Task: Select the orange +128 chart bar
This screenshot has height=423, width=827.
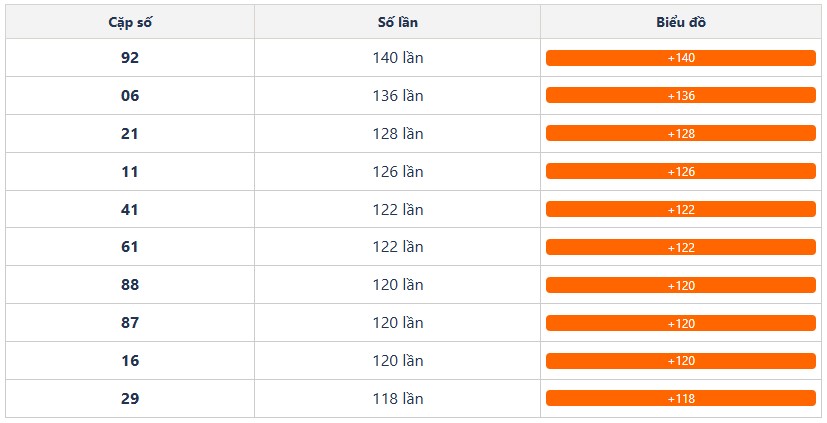Action: point(680,134)
